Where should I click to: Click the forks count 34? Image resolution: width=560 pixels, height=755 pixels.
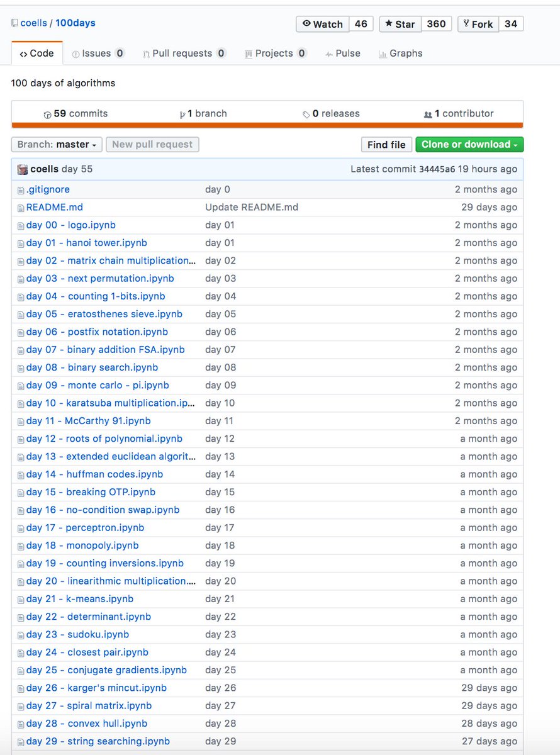pyautogui.click(x=511, y=24)
